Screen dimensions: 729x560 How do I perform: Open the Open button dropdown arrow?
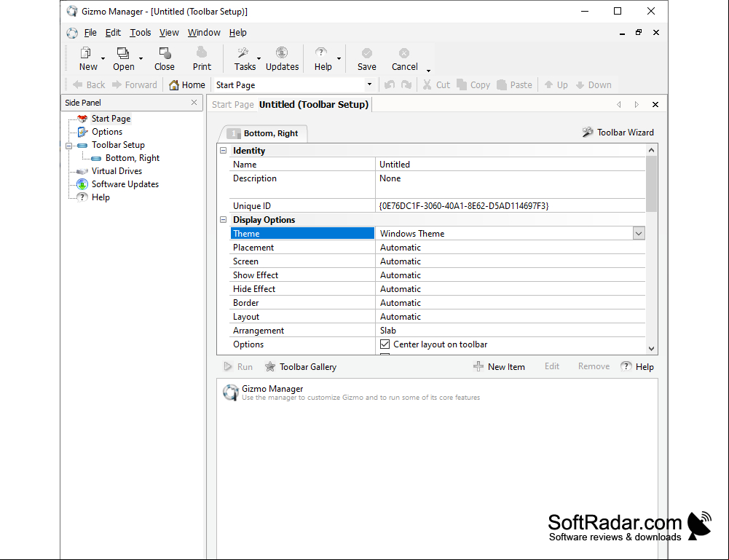pos(141,58)
